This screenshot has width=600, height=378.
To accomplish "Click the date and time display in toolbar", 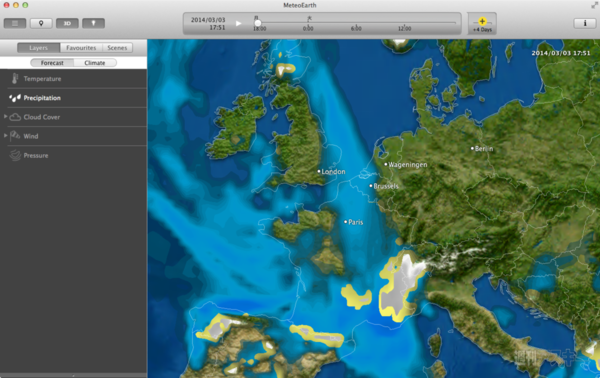I will point(209,23).
